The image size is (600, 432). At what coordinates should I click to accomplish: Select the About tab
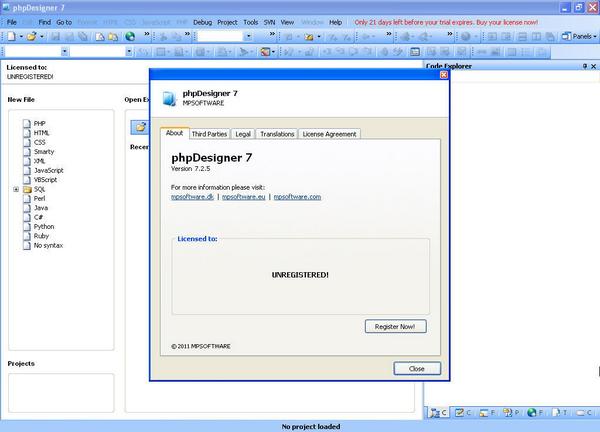coord(174,133)
